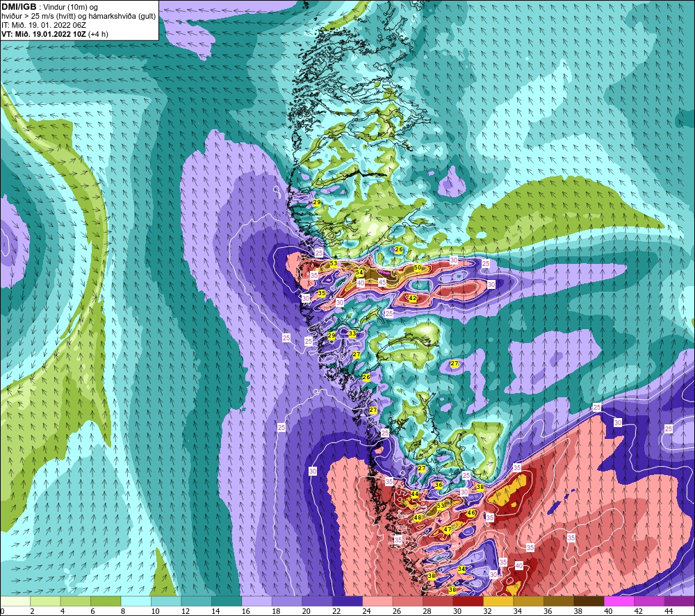Click the yellow gust label 48
This screenshot has height=616, width=695.
(x=417, y=517)
